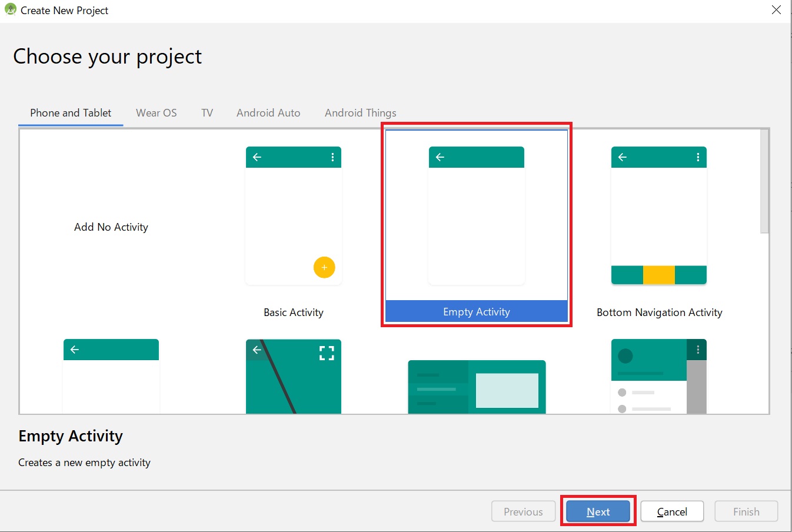Switch to the Wear OS tab
Screen dimensions: 792x532
pos(156,113)
